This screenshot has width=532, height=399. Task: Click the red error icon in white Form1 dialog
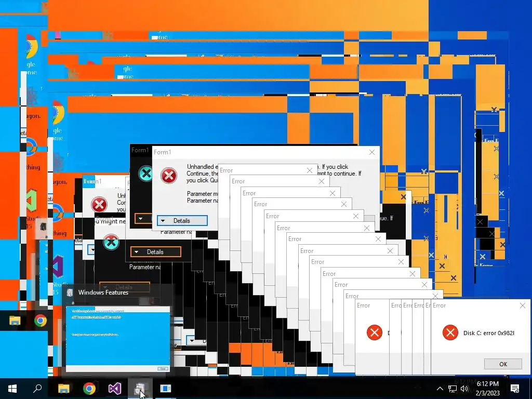[169, 176]
